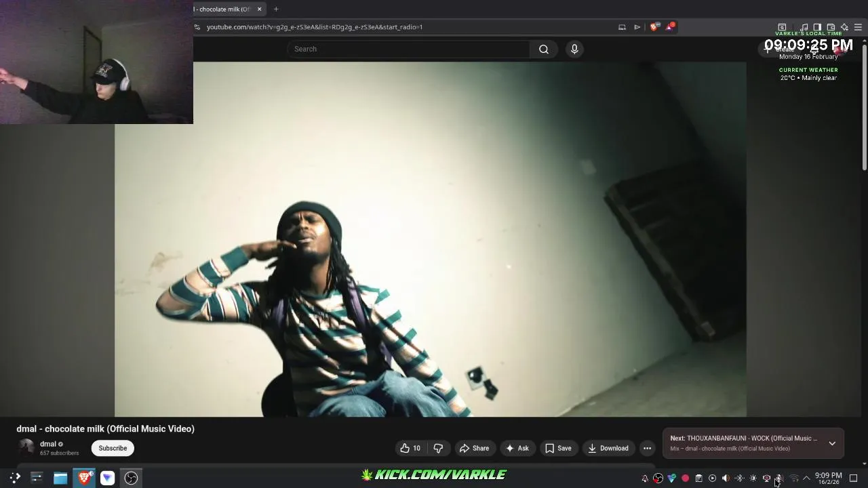The height and width of the screenshot is (488, 868).
Task: Open Brave Wallet icon
Action: 831,27
